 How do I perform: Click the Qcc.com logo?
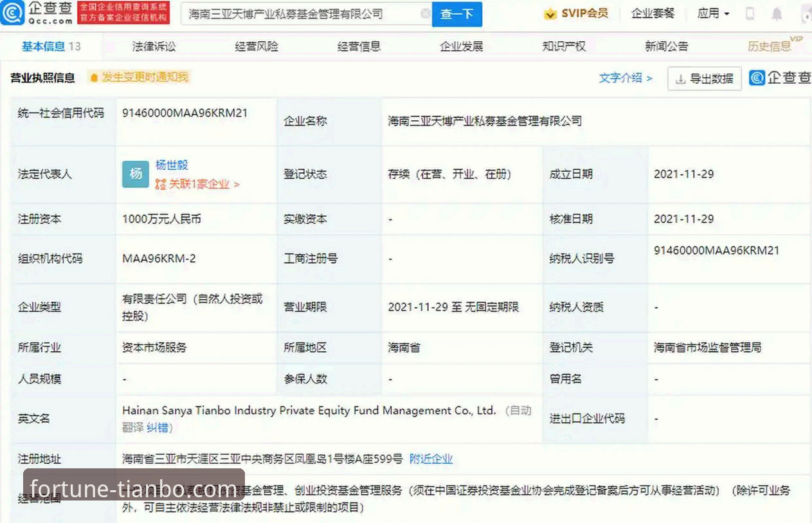click(x=37, y=13)
